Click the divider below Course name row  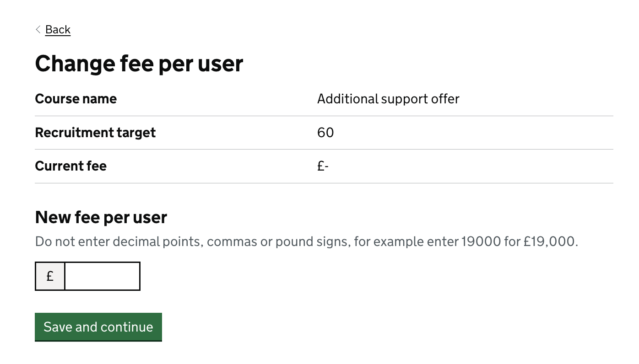pyautogui.click(x=324, y=115)
